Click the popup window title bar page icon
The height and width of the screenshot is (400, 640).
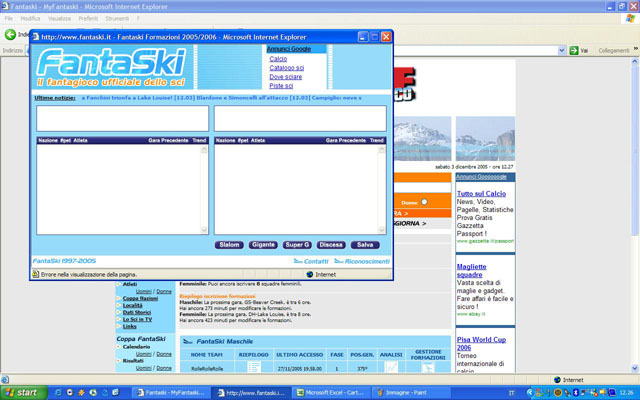pos(36,37)
